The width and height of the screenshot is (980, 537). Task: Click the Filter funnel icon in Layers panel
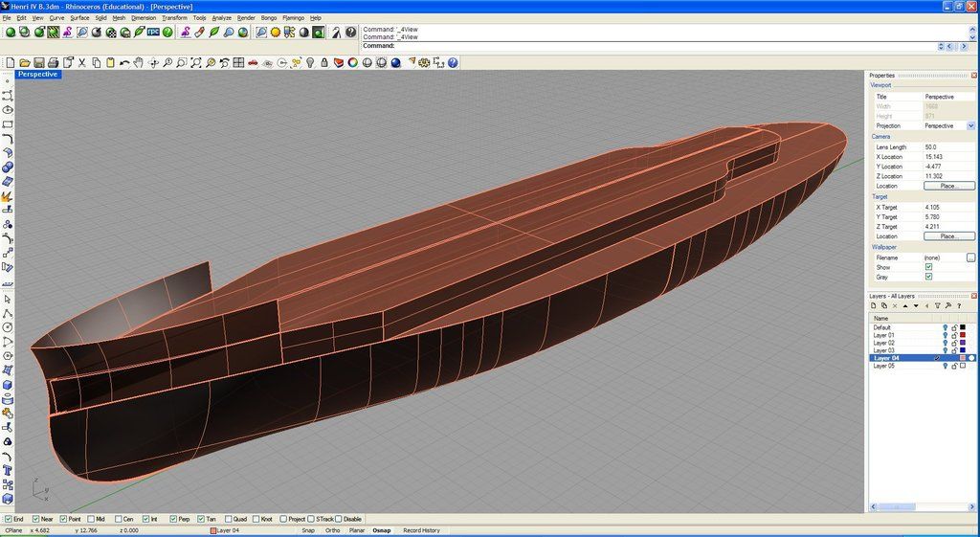coord(938,305)
